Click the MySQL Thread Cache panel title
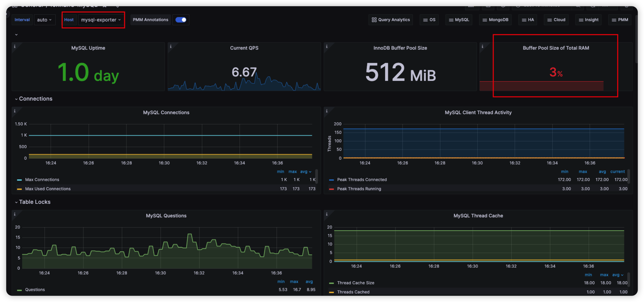Screen dimensions: 644x302 (x=478, y=216)
